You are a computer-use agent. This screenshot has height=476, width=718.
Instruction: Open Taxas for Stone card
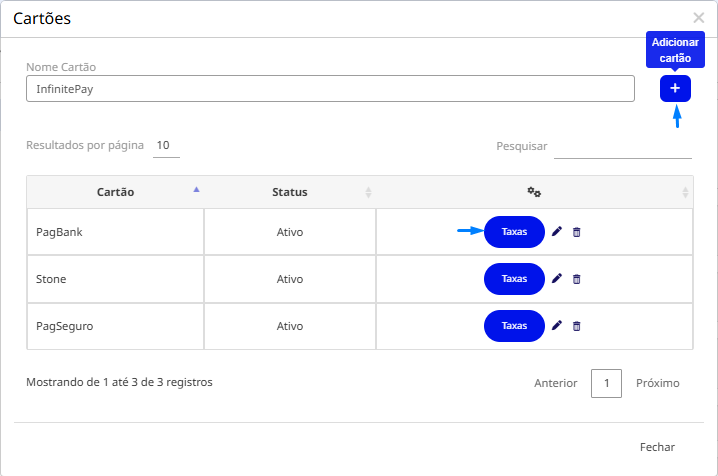point(514,279)
